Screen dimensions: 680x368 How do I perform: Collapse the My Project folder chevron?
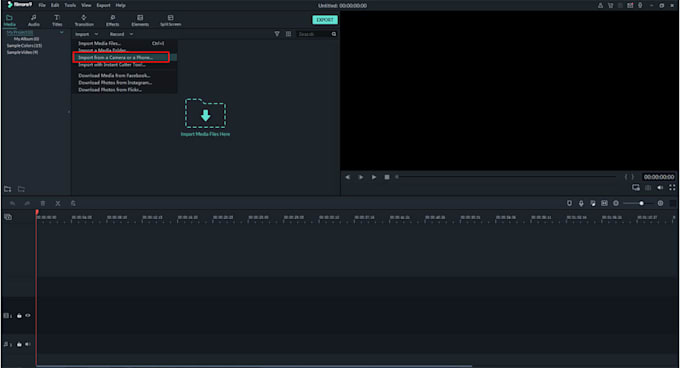pyautogui.click(x=62, y=33)
